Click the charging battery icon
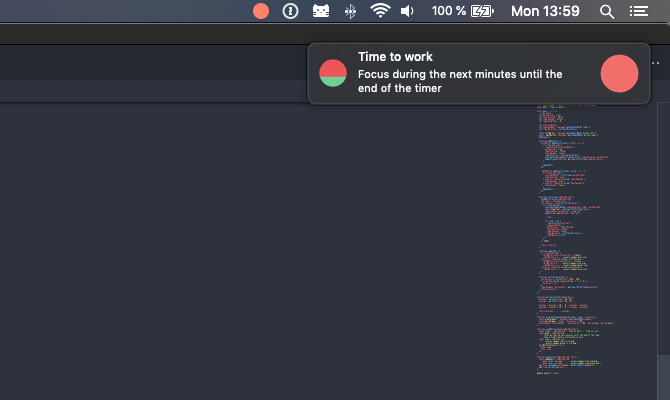This screenshot has height=400, width=670. pyautogui.click(x=482, y=11)
